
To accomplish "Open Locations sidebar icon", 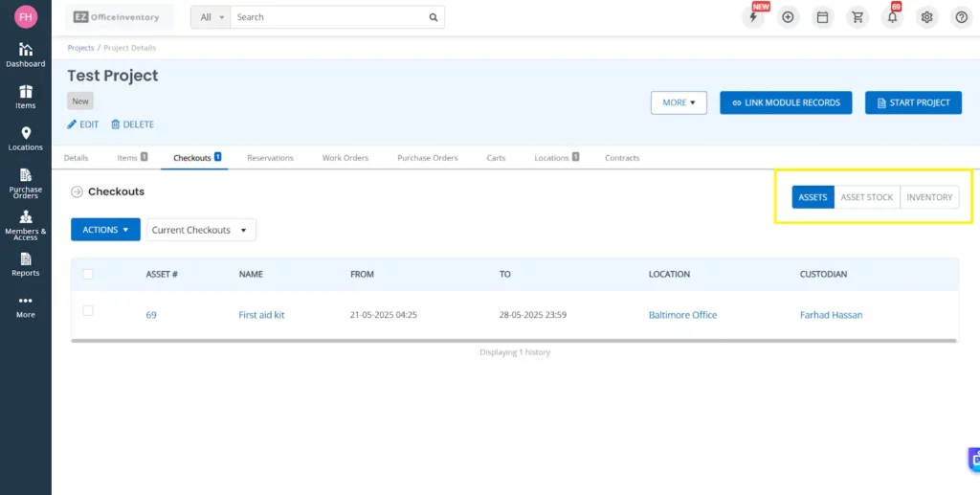I will pyautogui.click(x=26, y=139).
